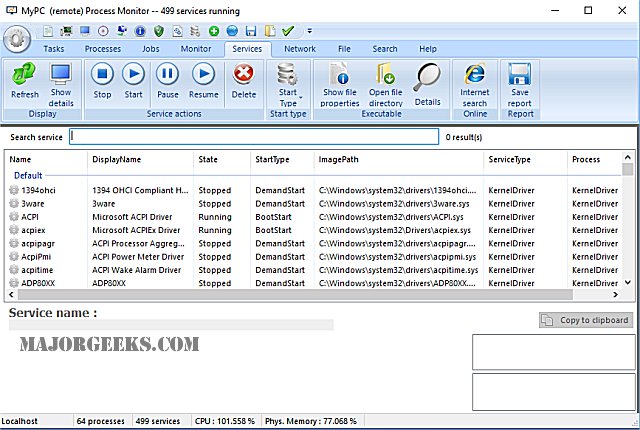
Task: Switch to the Jobs tab
Action: point(151,49)
